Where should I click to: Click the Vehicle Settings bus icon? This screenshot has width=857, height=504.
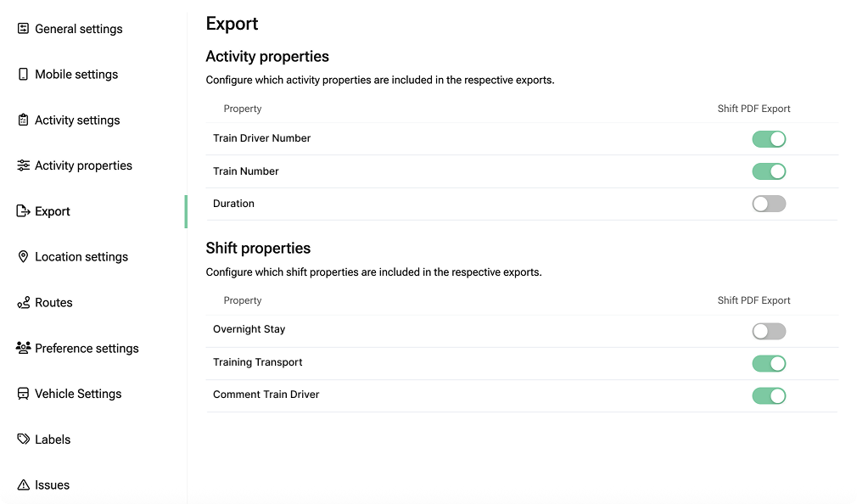(x=23, y=394)
